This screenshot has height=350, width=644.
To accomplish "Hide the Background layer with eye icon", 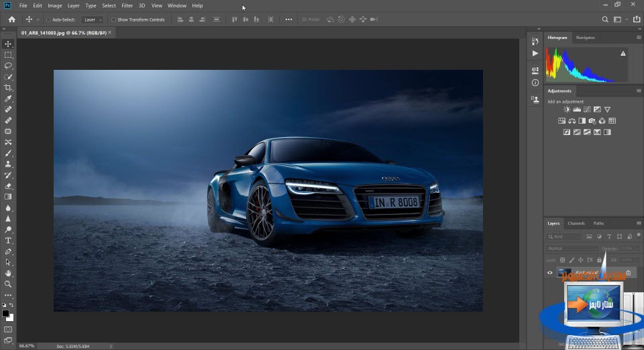I will [x=550, y=273].
